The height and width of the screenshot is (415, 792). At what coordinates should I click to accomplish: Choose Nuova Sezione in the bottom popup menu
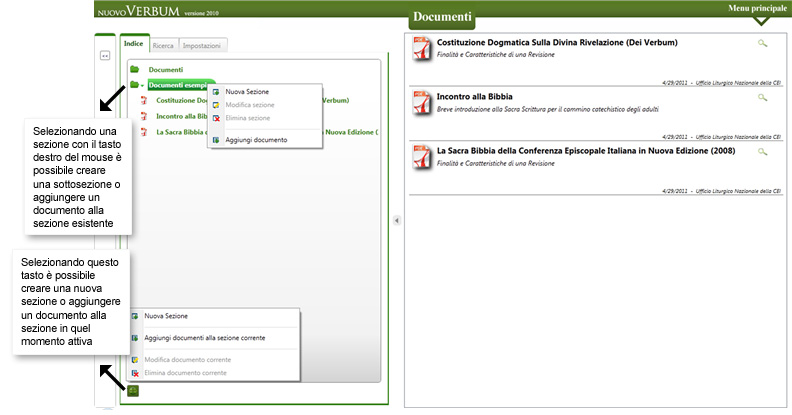(x=167, y=316)
